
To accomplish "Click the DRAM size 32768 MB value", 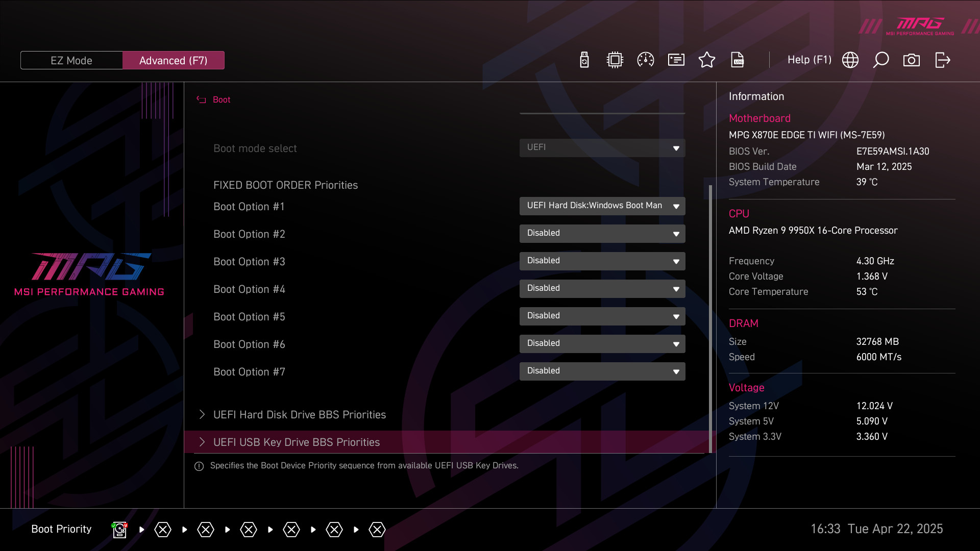I will click(x=877, y=342).
